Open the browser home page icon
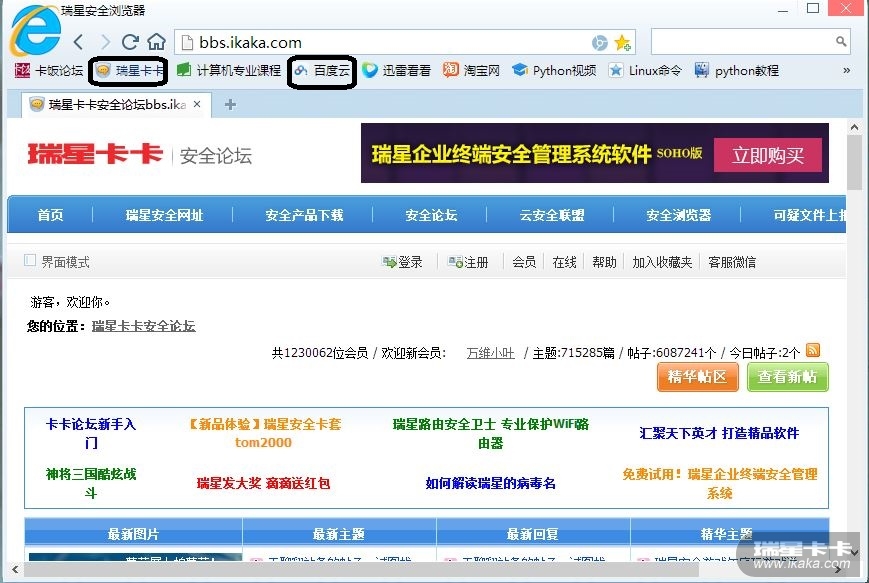Viewport: 869px width, 583px height. tap(157, 42)
